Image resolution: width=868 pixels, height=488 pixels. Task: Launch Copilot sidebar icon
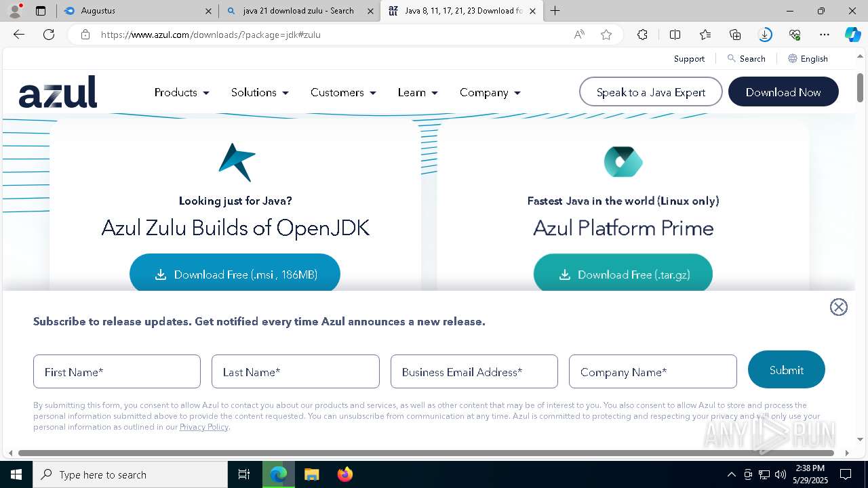[853, 35]
